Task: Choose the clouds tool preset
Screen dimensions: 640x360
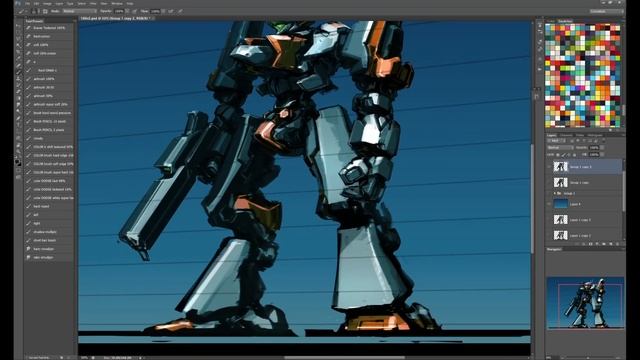Action: tap(49, 138)
